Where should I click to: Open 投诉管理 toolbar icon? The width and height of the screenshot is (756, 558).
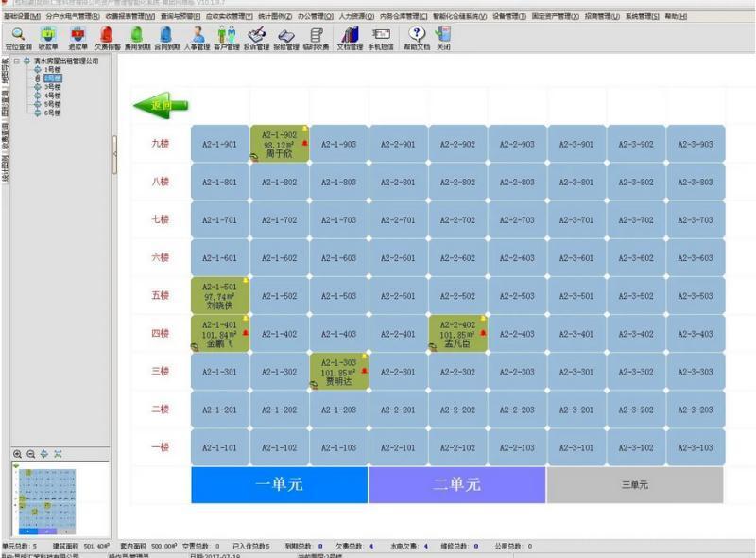point(256,38)
